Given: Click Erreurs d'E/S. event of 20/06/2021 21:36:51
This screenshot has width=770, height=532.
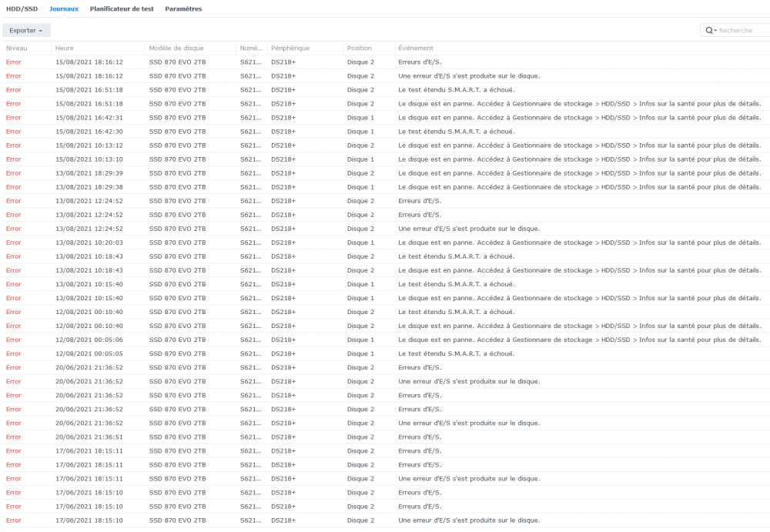Looking at the screenshot, I should [x=420, y=437].
